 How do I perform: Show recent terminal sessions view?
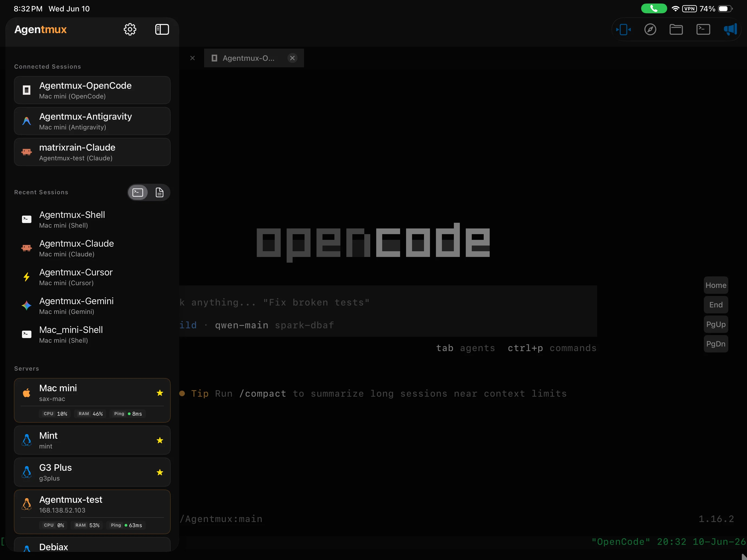[138, 192]
